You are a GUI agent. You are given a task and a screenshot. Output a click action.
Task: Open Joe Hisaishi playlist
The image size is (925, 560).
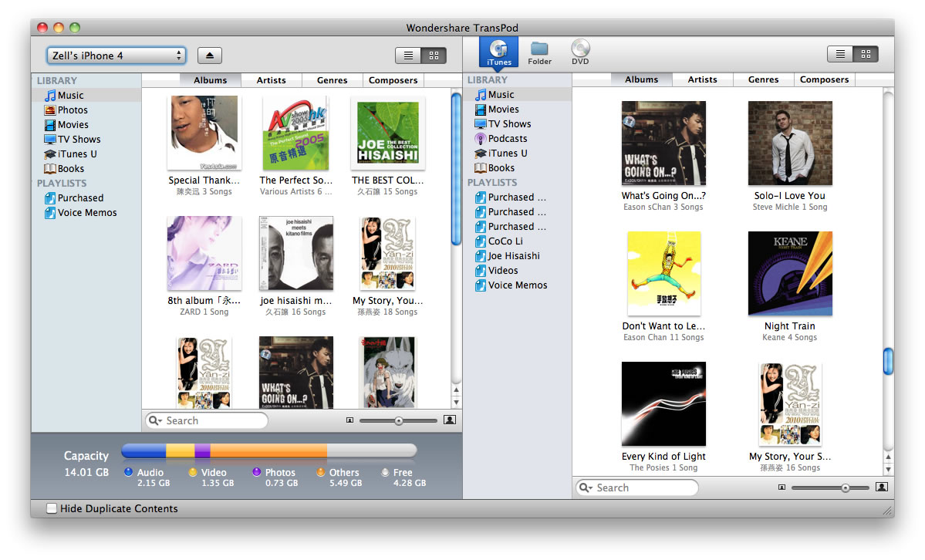518,256
